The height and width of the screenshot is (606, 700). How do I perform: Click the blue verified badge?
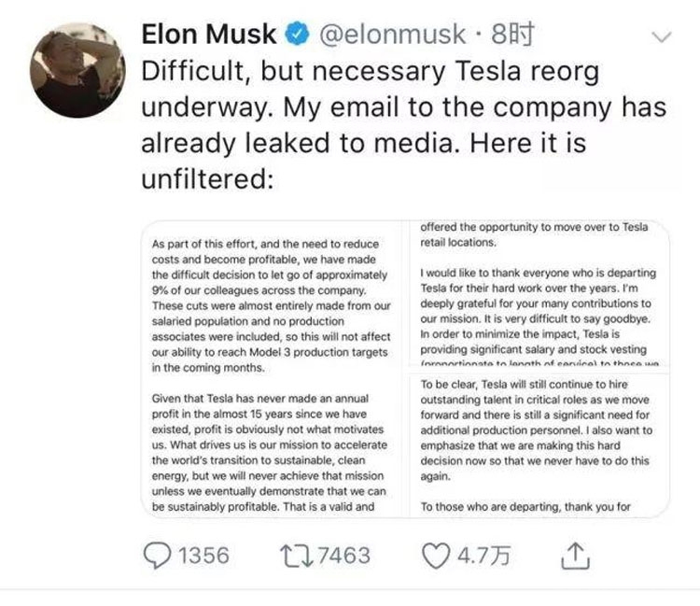296,35
